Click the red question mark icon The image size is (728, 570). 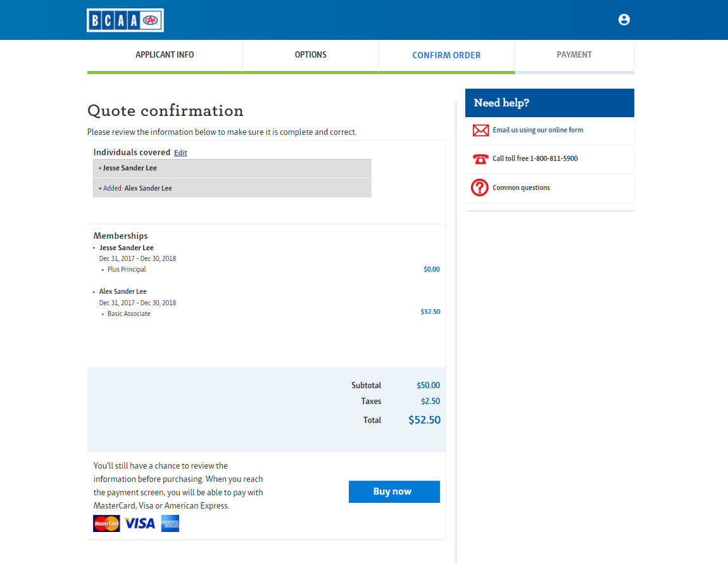pyautogui.click(x=480, y=187)
